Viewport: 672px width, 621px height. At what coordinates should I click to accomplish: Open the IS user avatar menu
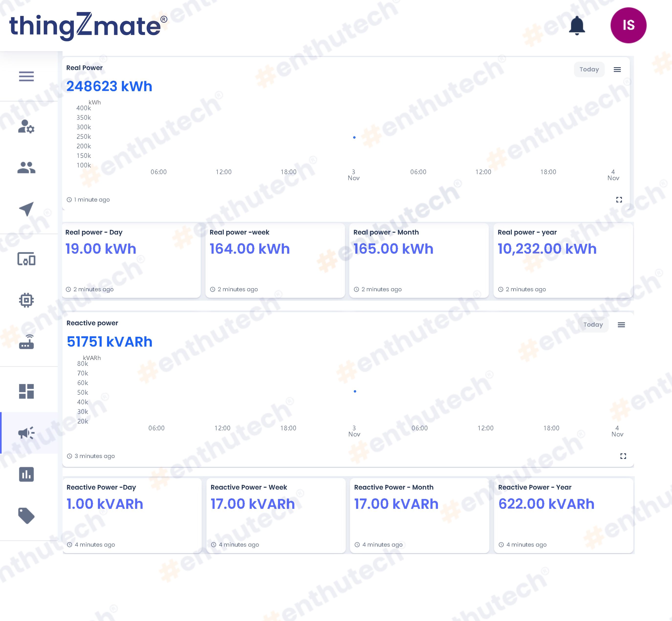pyautogui.click(x=628, y=25)
